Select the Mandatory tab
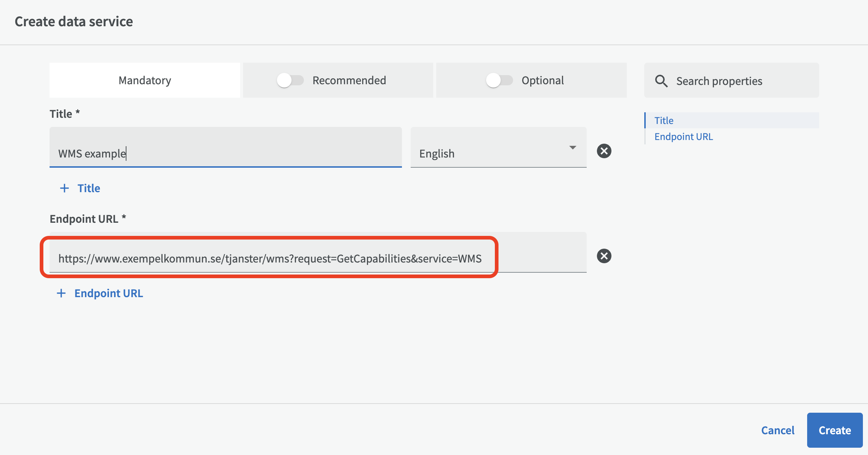Image resolution: width=868 pixels, height=455 pixels. (145, 80)
